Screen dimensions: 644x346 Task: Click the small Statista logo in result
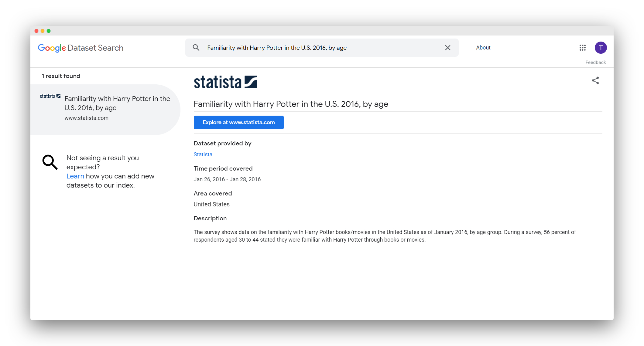(50, 96)
